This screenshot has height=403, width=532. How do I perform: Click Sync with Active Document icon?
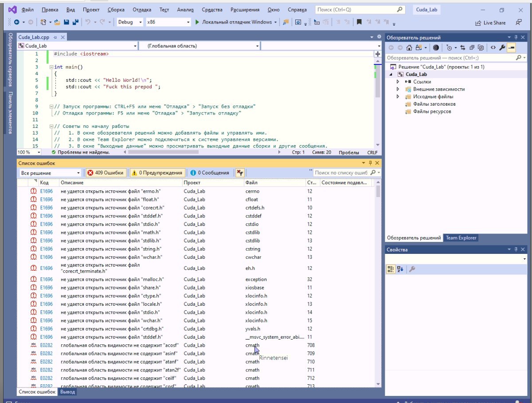462,47
